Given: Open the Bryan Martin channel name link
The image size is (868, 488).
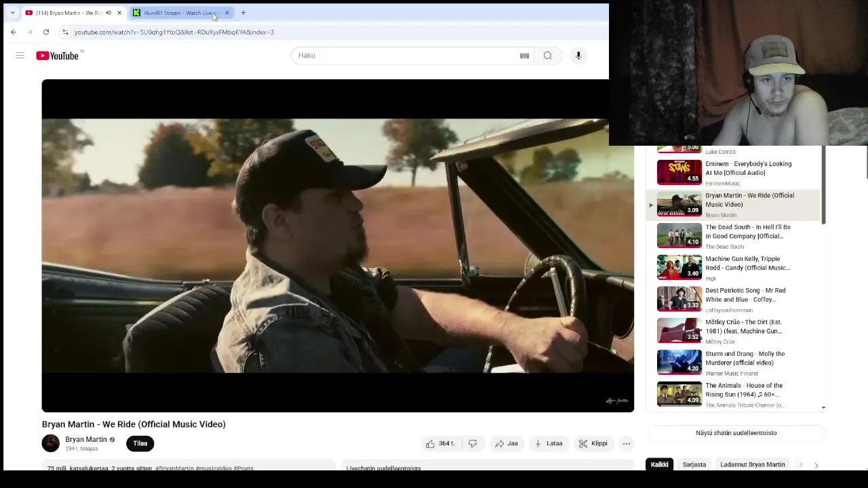Looking at the screenshot, I should pos(86,439).
